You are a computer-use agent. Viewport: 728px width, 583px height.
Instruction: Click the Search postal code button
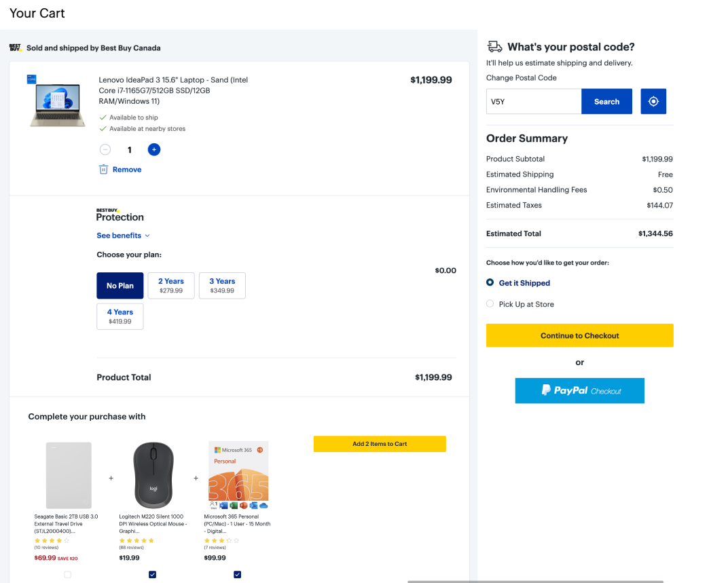pyautogui.click(x=607, y=101)
